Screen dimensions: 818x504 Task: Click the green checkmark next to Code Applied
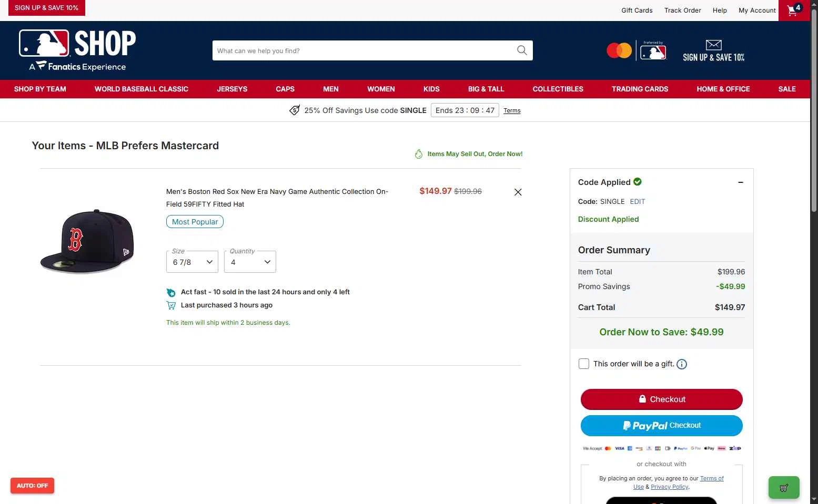click(638, 182)
